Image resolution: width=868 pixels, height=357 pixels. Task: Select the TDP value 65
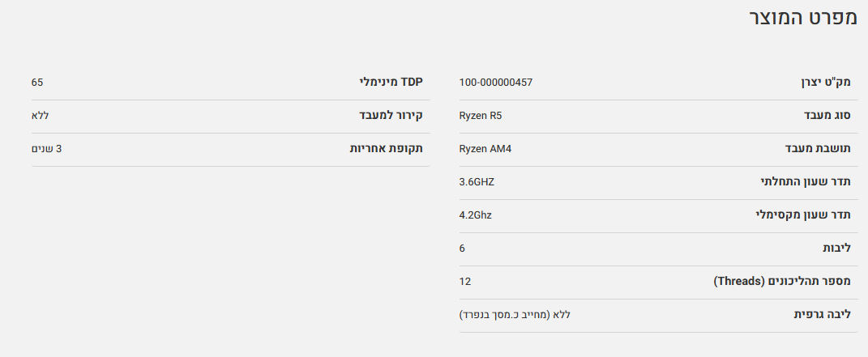click(x=37, y=83)
